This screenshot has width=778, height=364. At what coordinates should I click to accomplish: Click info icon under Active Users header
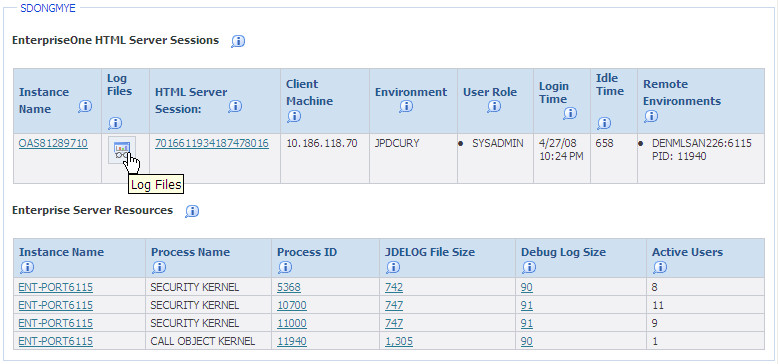click(659, 268)
